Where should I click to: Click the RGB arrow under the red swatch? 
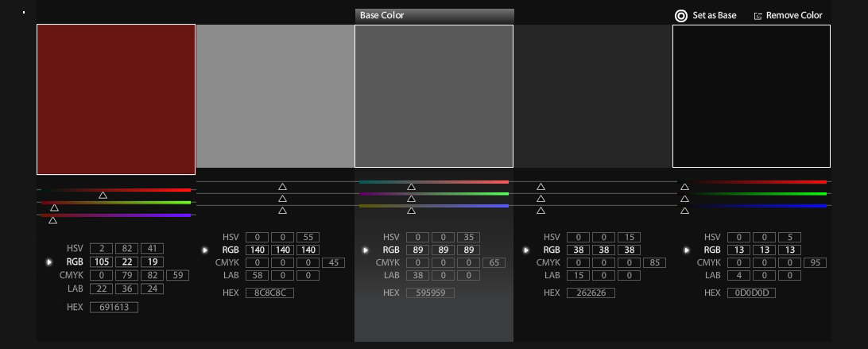click(x=49, y=262)
